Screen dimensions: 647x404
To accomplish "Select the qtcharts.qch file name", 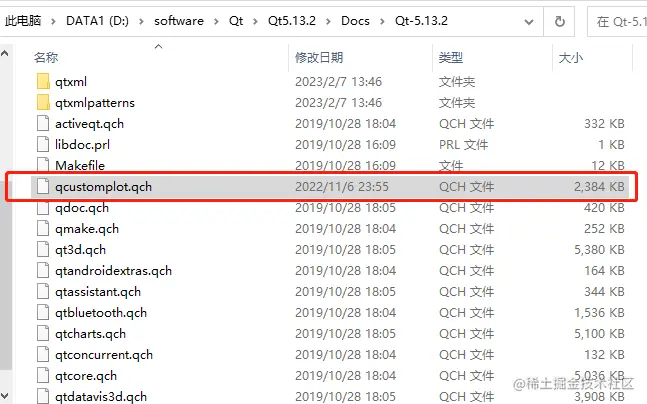I will [x=90, y=334].
